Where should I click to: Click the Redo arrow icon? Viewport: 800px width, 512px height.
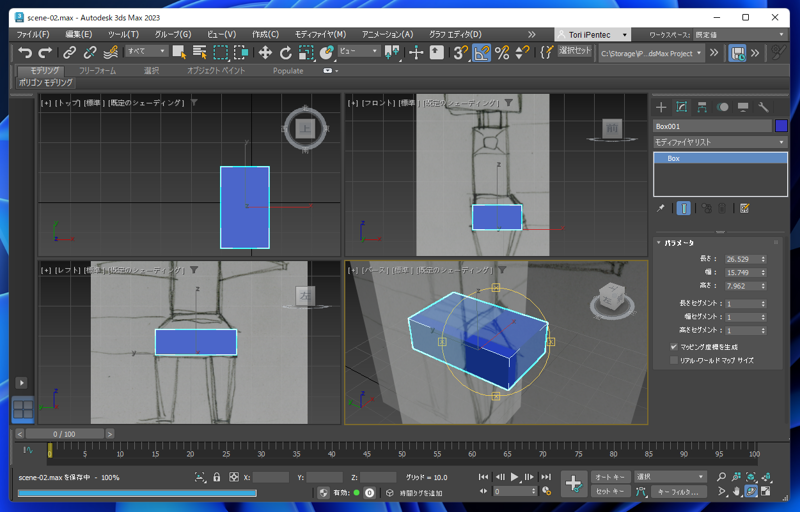[45, 52]
